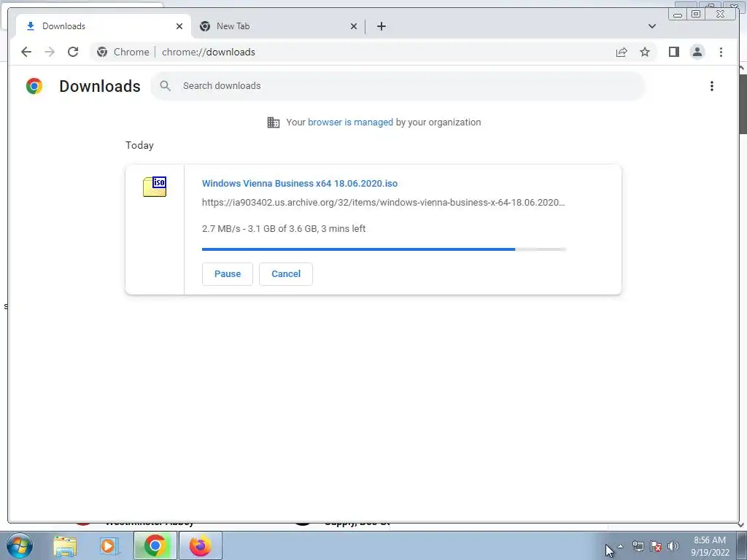Reload the downloads page

(73, 52)
